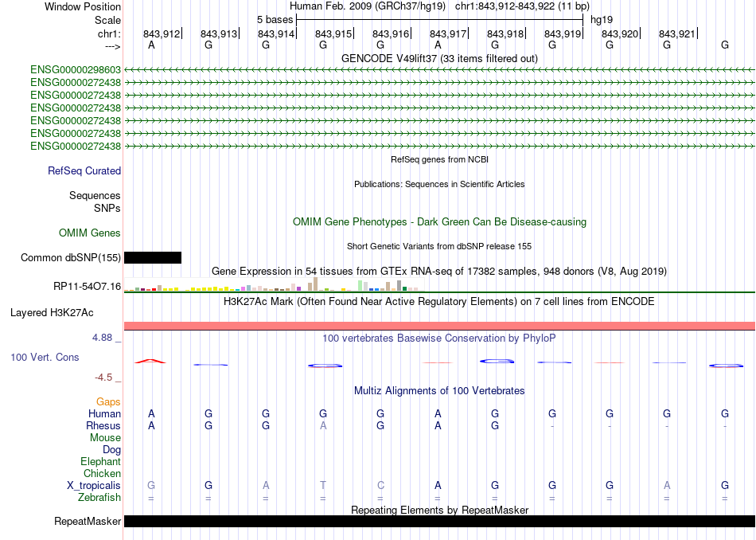Click the Window Position label
Image resolution: width=756 pixels, height=540 pixels.
coord(83,6)
